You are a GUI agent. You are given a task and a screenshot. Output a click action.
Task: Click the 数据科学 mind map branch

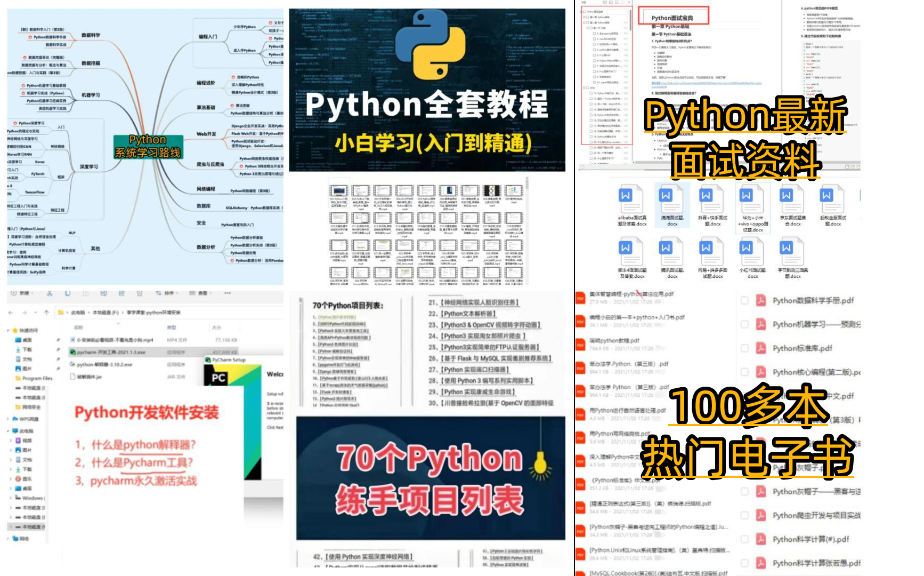pos(91,35)
